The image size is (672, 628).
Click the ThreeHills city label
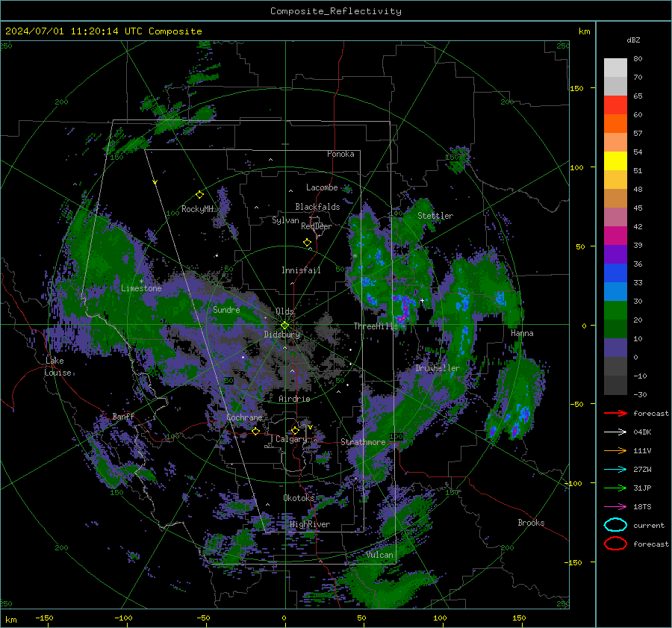tap(376, 326)
